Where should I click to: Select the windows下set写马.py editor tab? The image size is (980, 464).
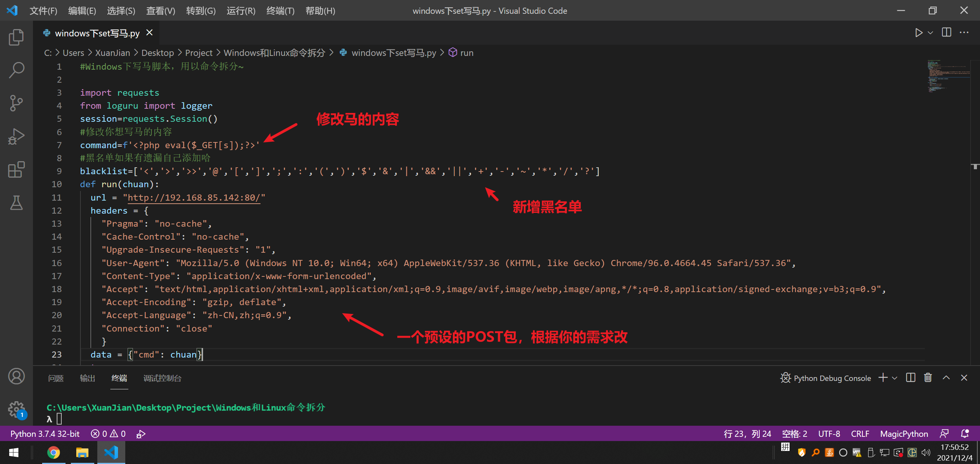pyautogui.click(x=97, y=33)
